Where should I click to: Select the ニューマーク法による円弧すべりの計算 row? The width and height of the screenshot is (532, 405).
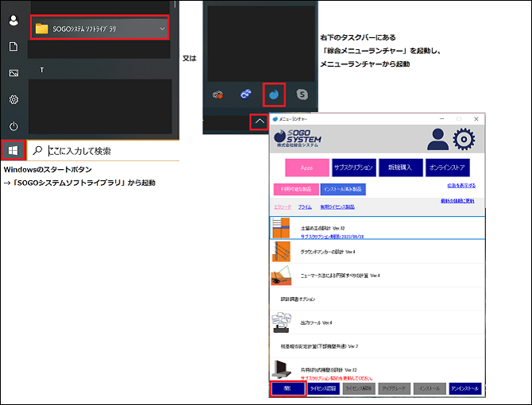pyautogui.click(x=377, y=276)
